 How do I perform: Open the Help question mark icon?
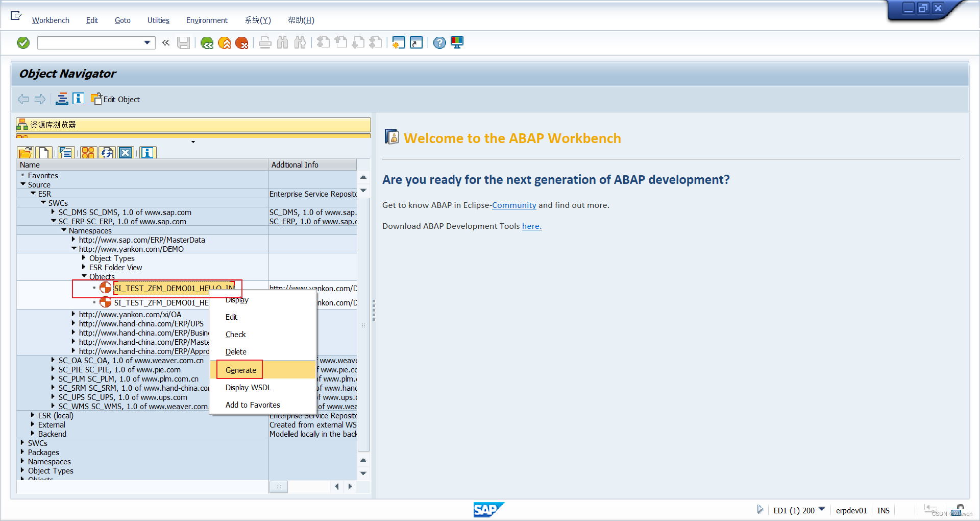[439, 43]
